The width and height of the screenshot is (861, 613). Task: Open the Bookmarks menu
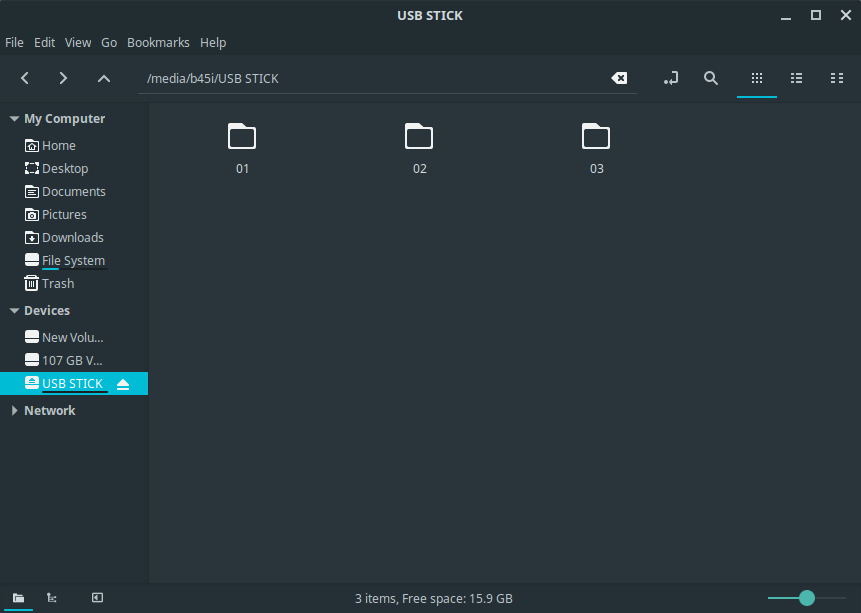tap(158, 43)
